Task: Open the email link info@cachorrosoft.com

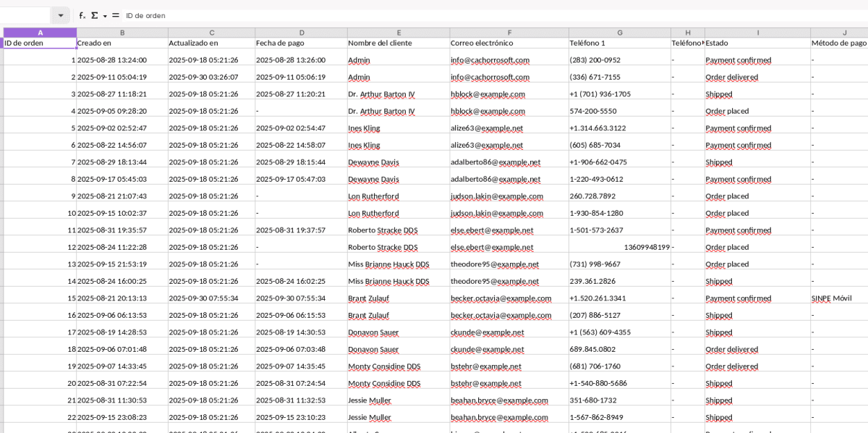Action: point(488,60)
